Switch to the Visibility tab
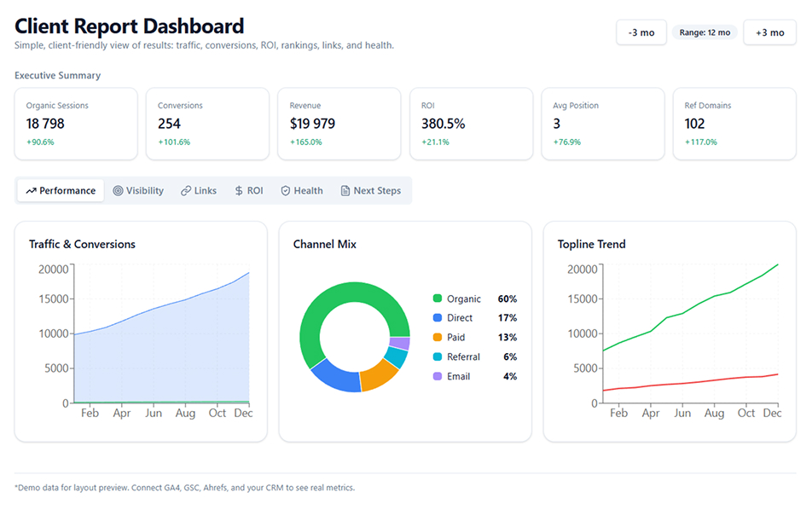Viewport: 812px width, 510px height. [137, 191]
